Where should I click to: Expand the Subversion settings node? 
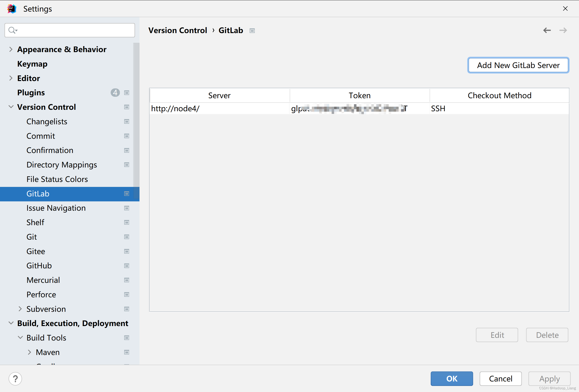pyautogui.click(x=20, y=309)
